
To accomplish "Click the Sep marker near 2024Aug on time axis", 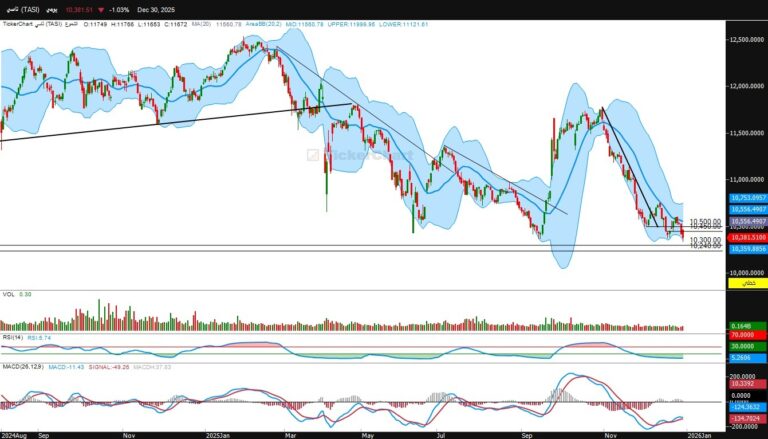I will [x=42, y=436].
